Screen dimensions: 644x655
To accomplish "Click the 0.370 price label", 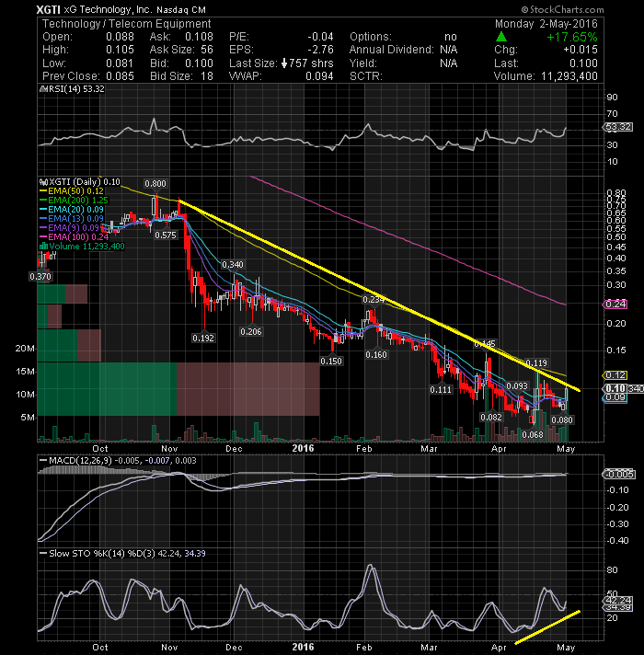I will pyautogui.click(x=40, y=276).
